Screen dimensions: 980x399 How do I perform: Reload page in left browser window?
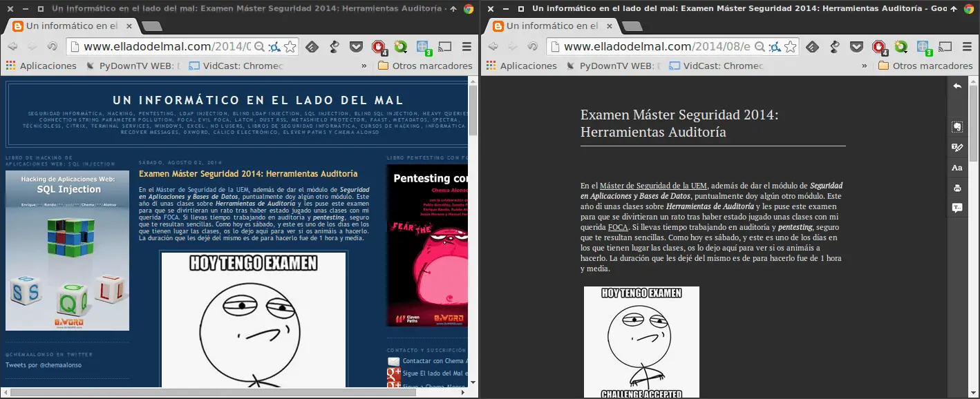click(x=53, y=47)
